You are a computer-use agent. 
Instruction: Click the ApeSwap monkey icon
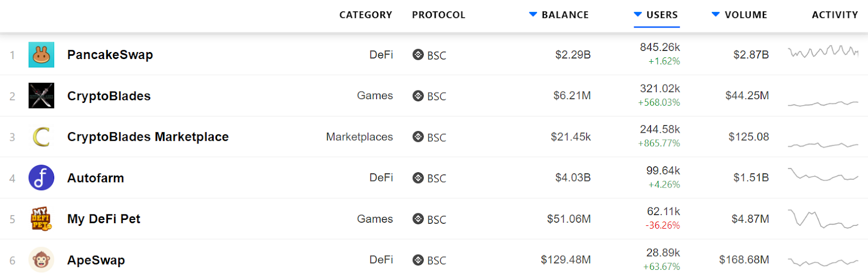pos(41,260)
